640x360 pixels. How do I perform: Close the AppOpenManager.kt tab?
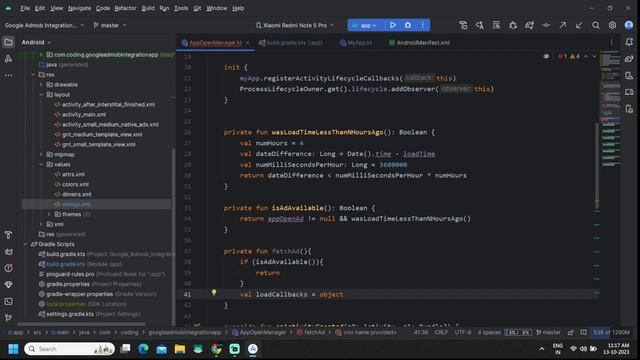(x=247, y=42)
